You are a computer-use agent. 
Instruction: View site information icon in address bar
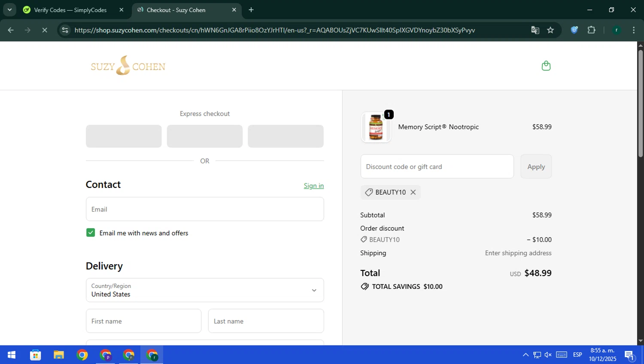point(65,30)
